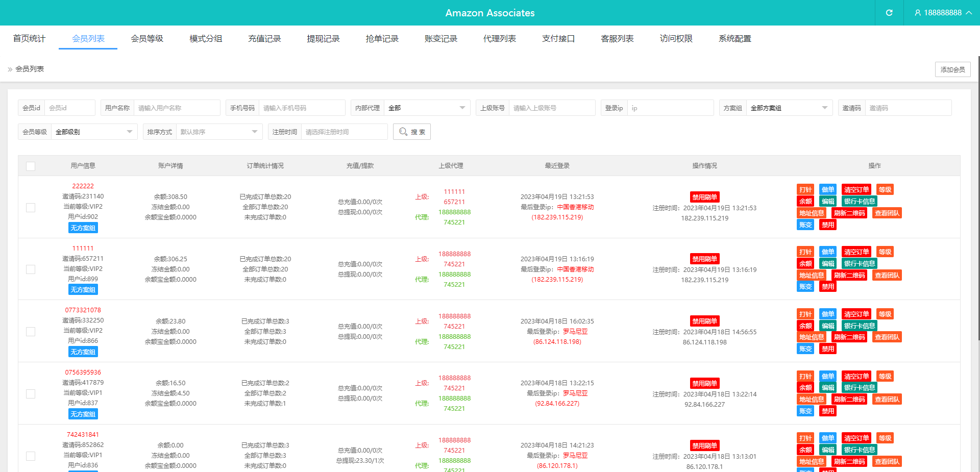Open 银行卡信息 for user 0756395936
This screenshot has width=980, height=472.
coord(859,388)
